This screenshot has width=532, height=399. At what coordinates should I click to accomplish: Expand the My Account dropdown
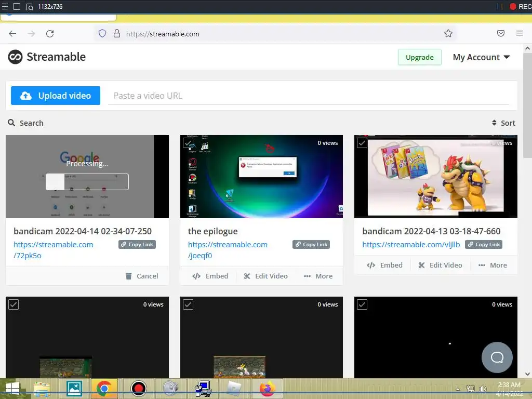tap(481, 57)
